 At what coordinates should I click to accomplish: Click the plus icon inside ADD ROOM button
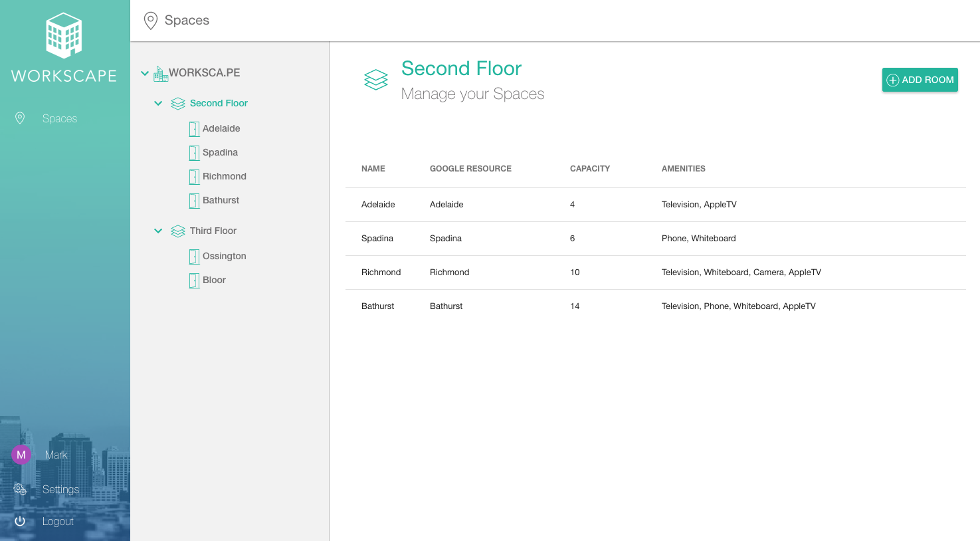[892, 80]
